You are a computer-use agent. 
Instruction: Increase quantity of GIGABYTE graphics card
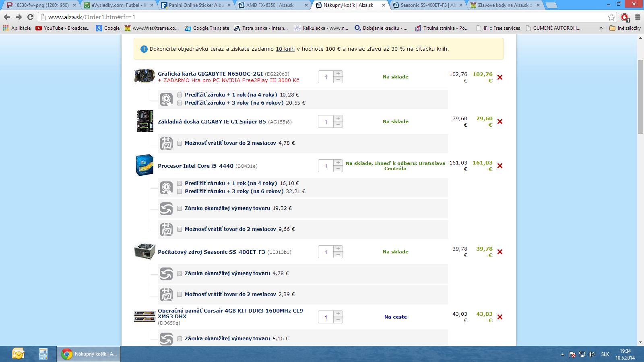coord(338,74)
